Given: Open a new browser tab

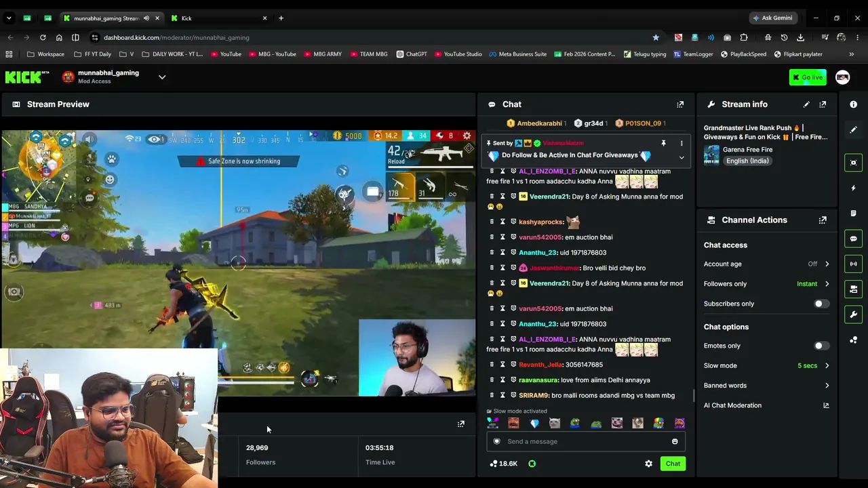Looking at the screenshot, I should click(281, 18).
